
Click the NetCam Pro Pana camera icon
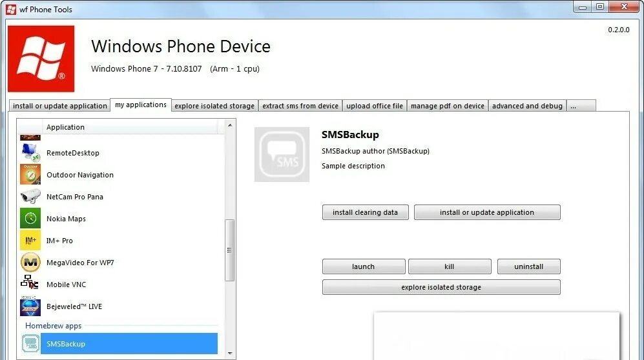click(x=30, y=196)
